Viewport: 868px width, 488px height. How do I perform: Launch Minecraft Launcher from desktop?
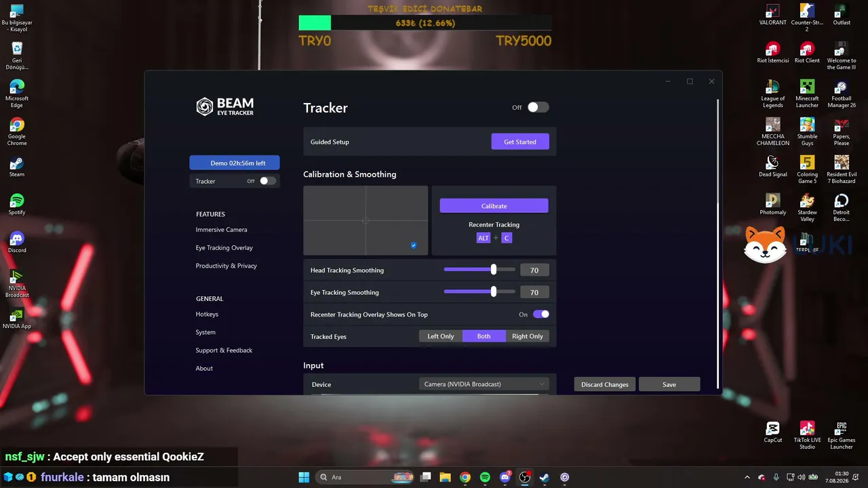click(807, 94)
